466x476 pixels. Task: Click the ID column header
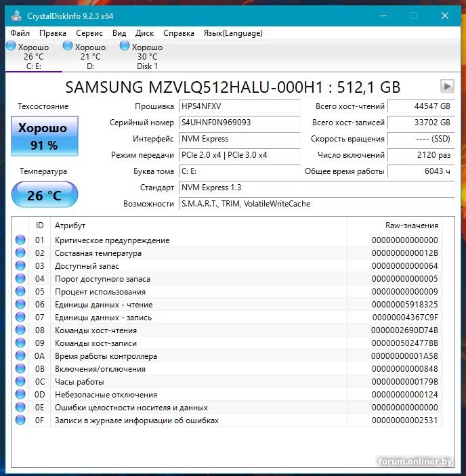(40, 225)
